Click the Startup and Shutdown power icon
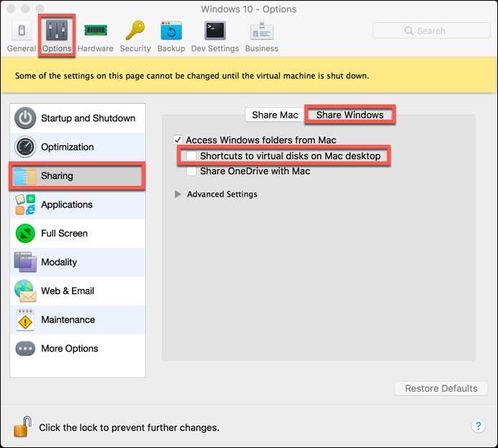 [25, 118]
